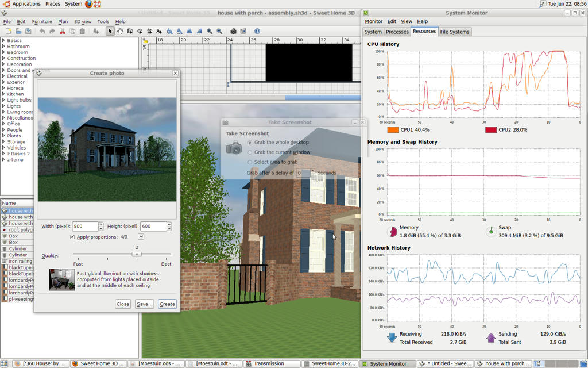Choose the Pan hand tool

click(120, 31)
